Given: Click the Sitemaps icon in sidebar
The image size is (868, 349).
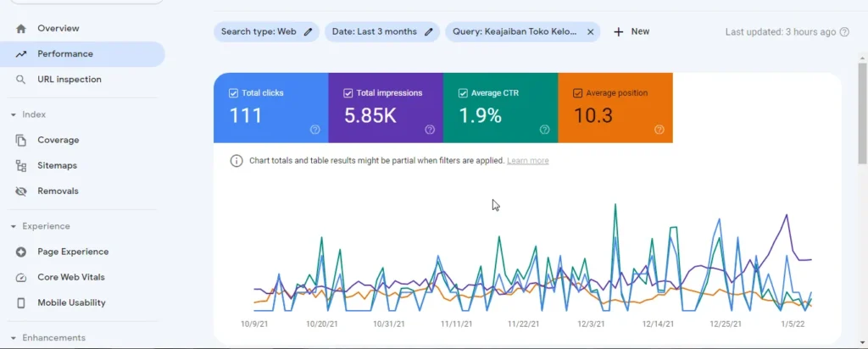Looking at the screenshot, I should pyautogui.click(x=21, y=165).
